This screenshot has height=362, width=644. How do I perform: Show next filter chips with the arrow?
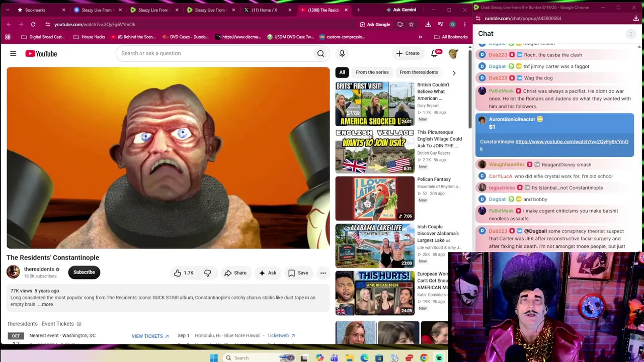pyautogui.click(x=454, y=72)
